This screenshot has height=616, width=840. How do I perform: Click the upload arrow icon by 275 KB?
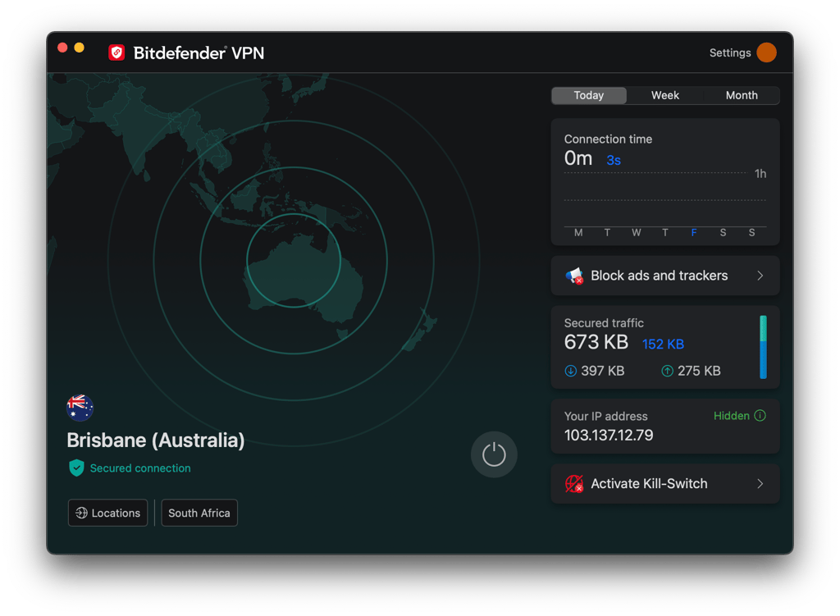tap(667, 371)
